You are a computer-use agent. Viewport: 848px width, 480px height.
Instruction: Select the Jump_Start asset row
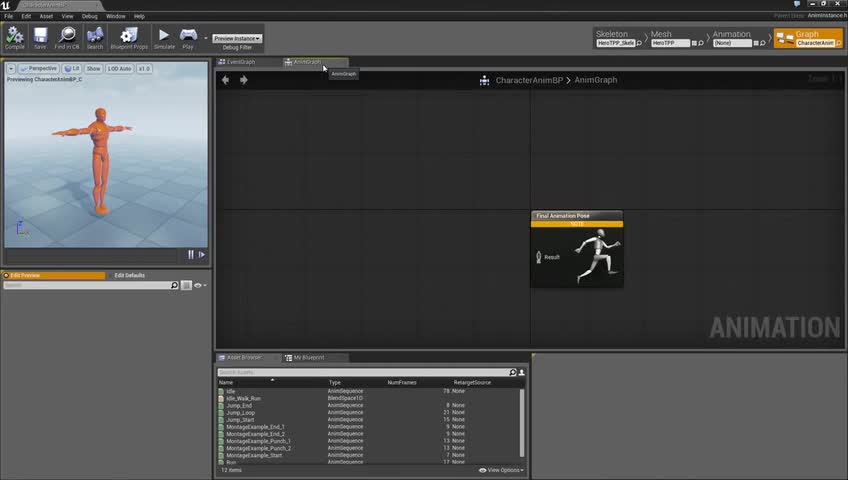[368, 419]
